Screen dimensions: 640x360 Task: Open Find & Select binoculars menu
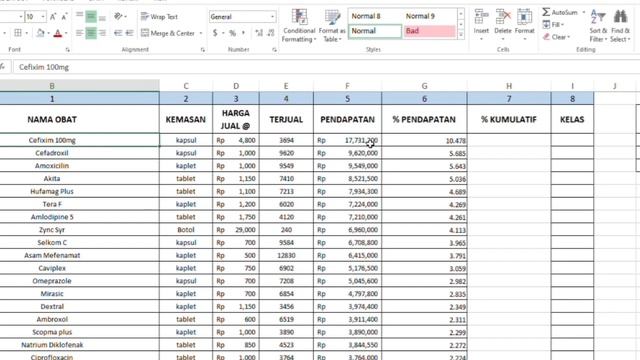(x=620, y=25)
